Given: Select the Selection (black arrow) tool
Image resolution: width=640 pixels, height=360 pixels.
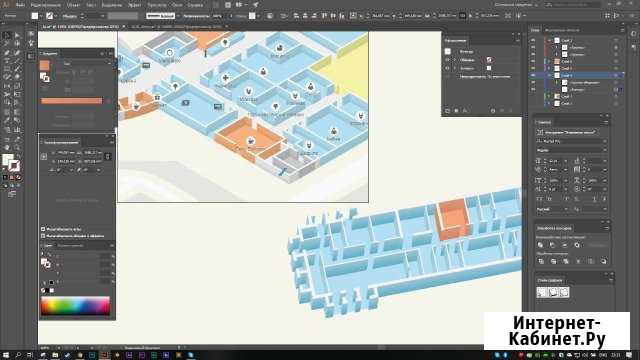Looking at the screenshot, I should (7, 35).
